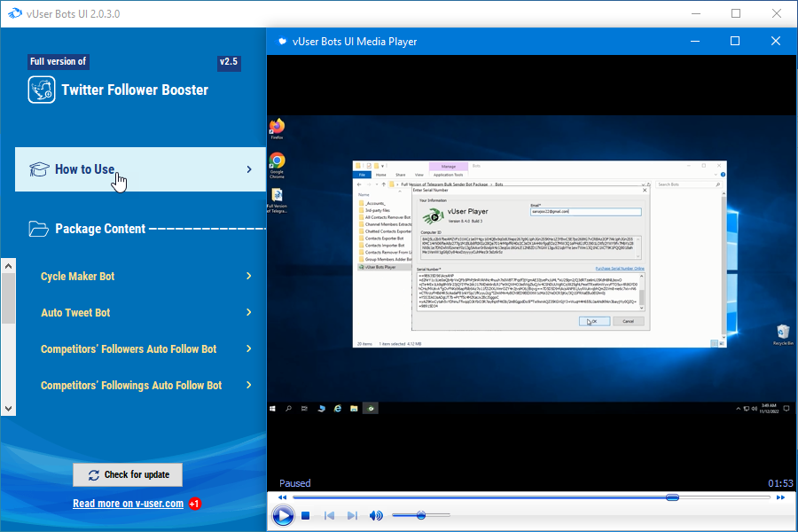Click the package list scrollbar thumb

tap(8, 298)
